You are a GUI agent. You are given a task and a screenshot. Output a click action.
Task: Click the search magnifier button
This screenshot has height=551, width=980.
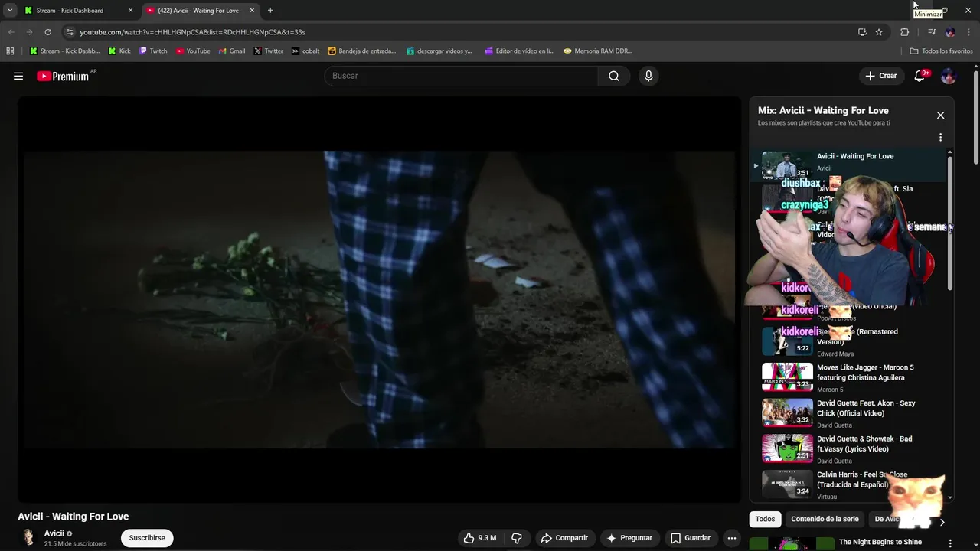click(614, 76)
